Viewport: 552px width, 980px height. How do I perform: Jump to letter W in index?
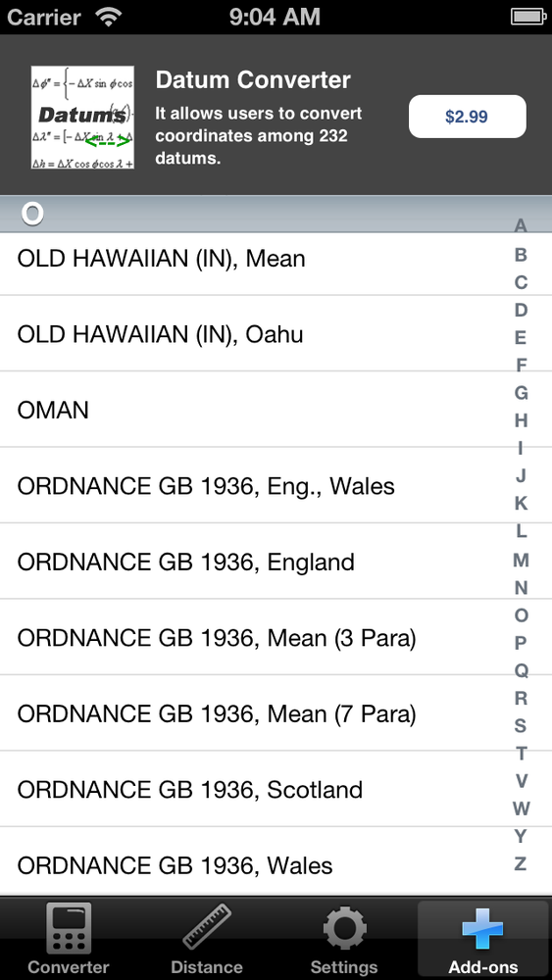(x=521, y=808)
